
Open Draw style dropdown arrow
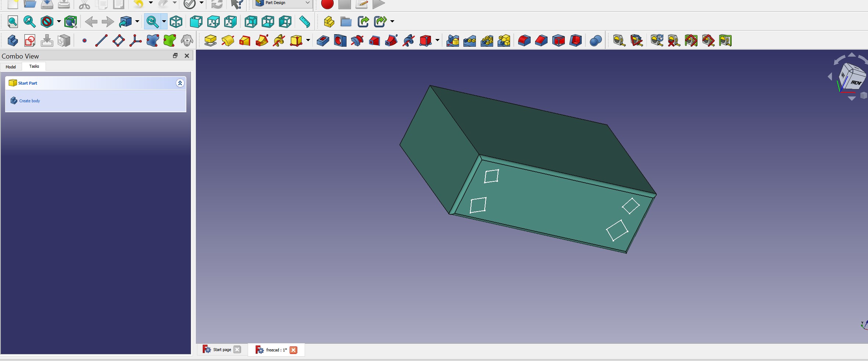[x=59, y=22]
